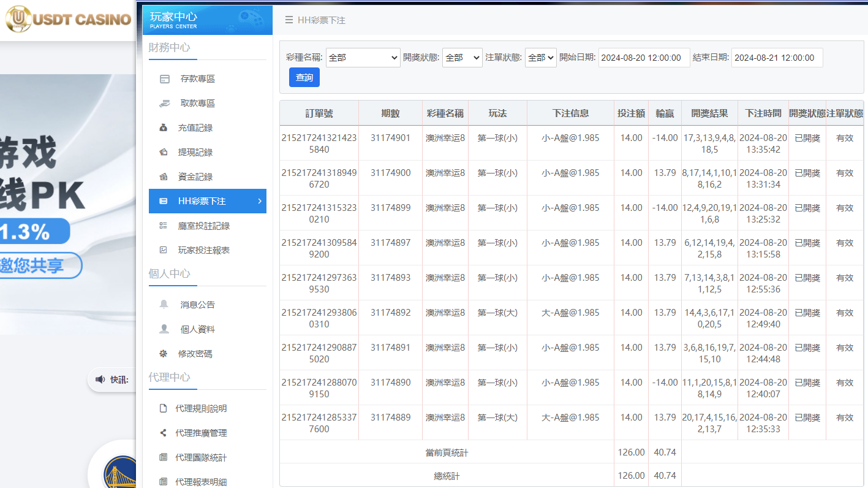This screenshot has height=488, width=868.
Task: Click the 玩家投注報表 report icon
Action: (x=164, y=250)
